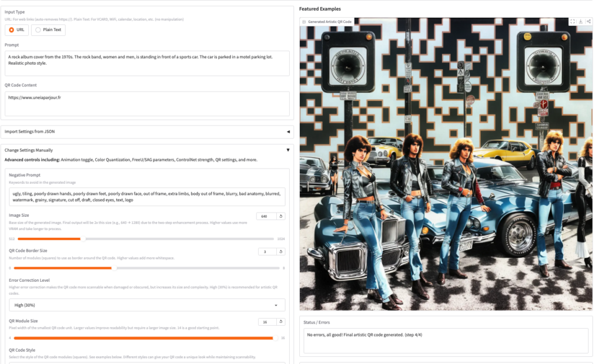Reset QR Code Border Size value

(x=281, y=252)
